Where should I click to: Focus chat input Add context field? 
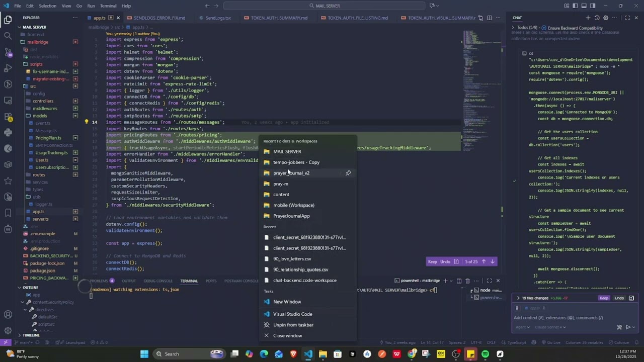point(573,318)
